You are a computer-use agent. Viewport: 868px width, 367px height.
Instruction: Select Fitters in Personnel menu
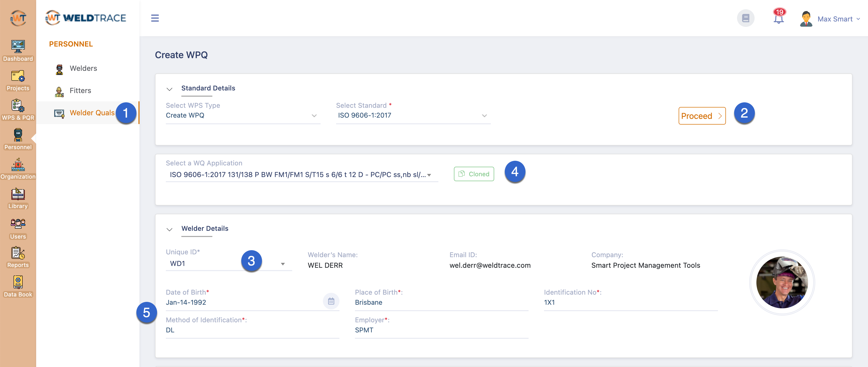[x=80, y=91]
